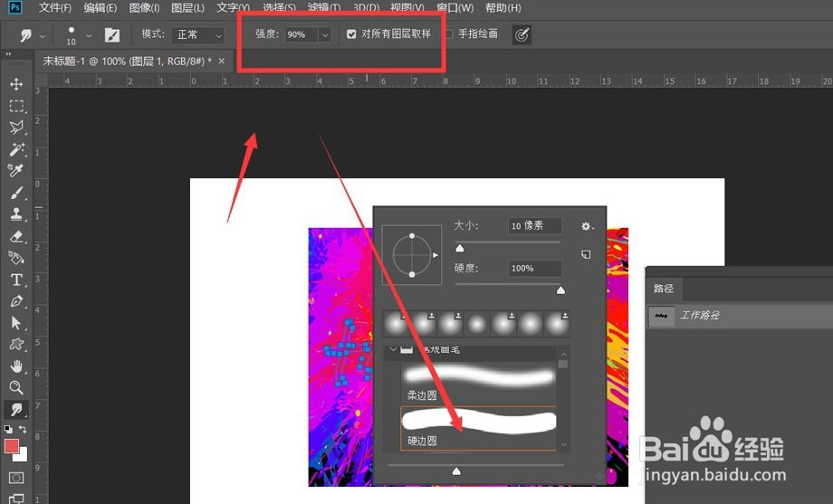Select the Paint Bucket tool
Image resolution: width=833 pixels, height=504 pixels.
[16, 258]
